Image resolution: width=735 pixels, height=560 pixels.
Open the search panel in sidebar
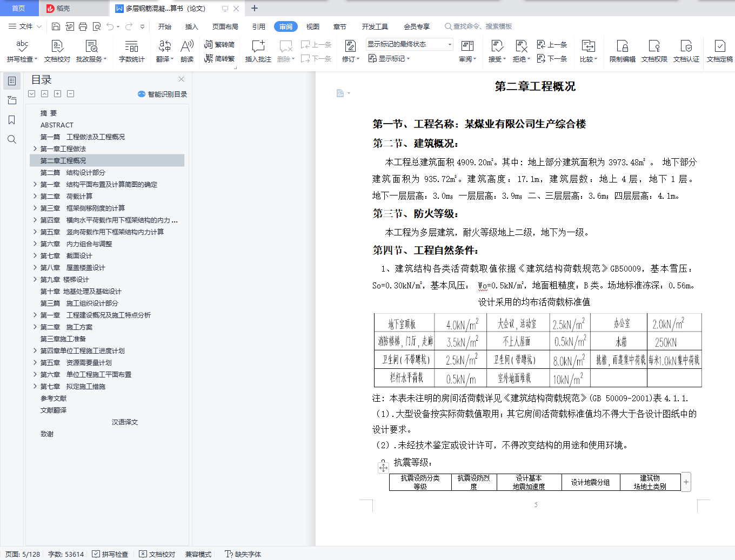tap(11, 139)
